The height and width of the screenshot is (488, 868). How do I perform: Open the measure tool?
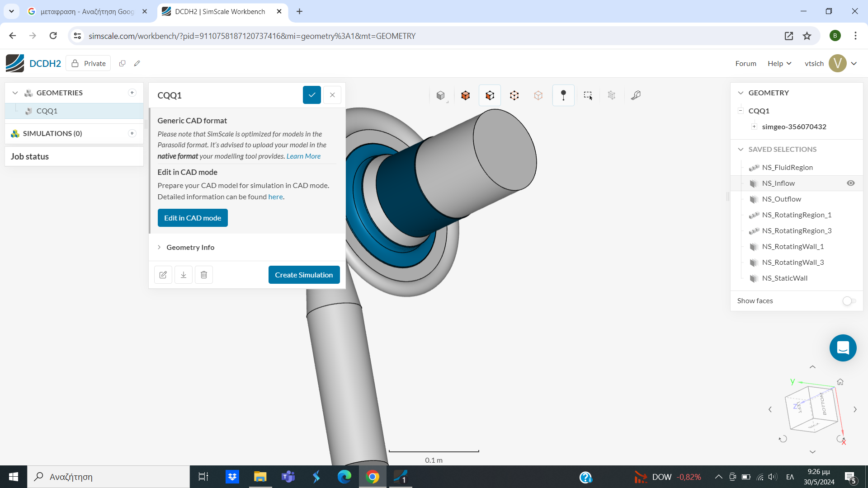[636, 95]
